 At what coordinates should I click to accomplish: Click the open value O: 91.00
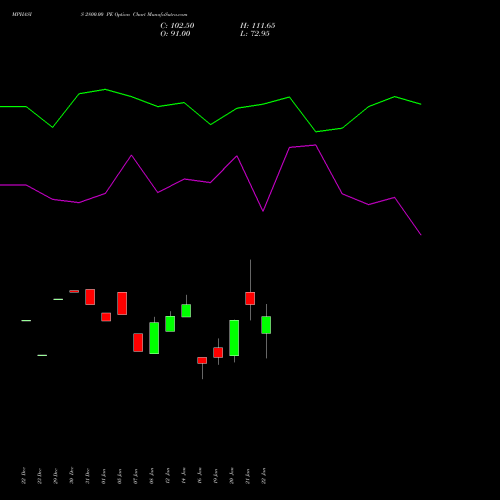click(175, 34)
